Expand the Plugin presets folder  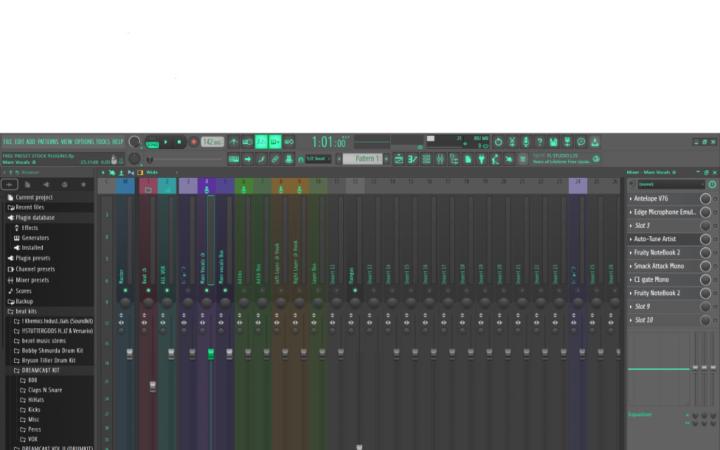coord(34,258)
